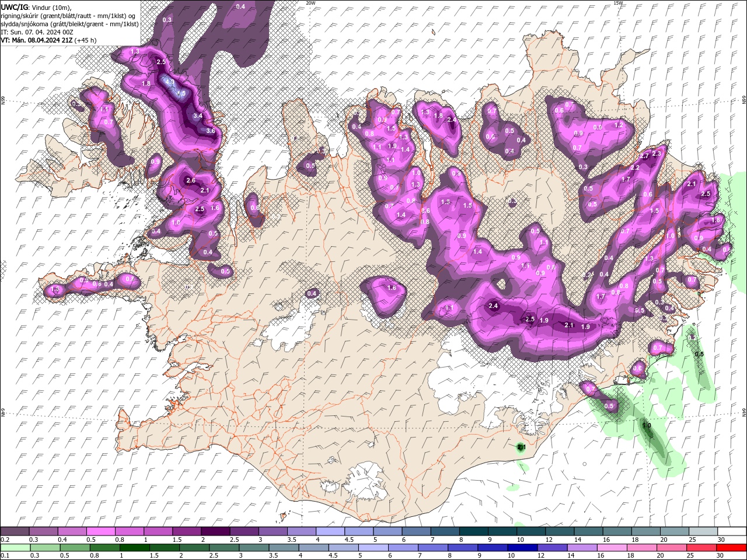Click the dusky purple 0.2–0.3 legend swatch

coord(15,531)
